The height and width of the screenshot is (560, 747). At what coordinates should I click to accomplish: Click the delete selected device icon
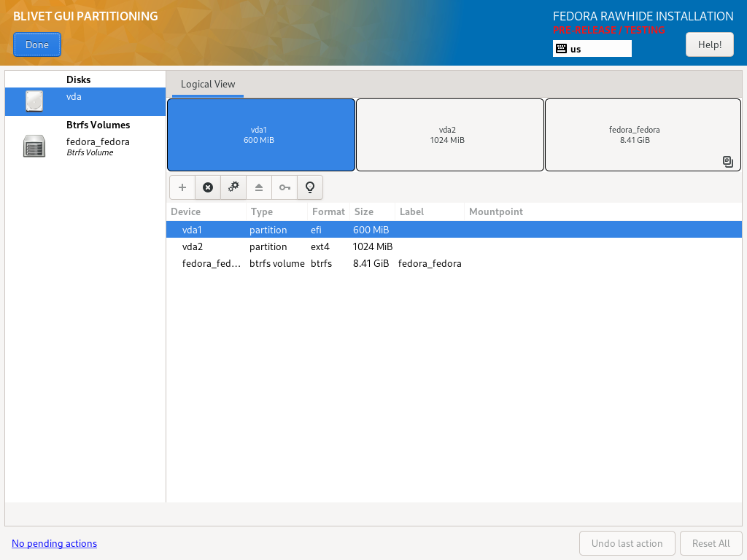click(208, 187)
